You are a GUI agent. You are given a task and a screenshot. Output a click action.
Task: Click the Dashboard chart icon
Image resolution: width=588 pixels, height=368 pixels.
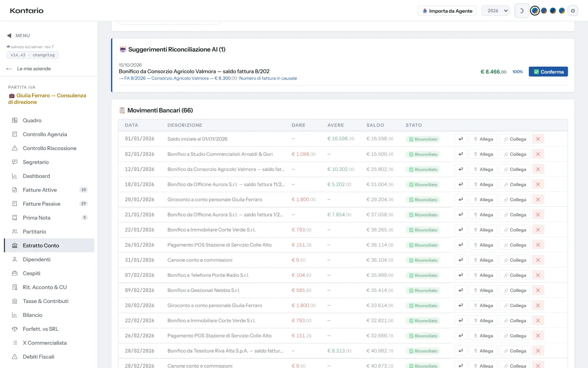[15, 176]
